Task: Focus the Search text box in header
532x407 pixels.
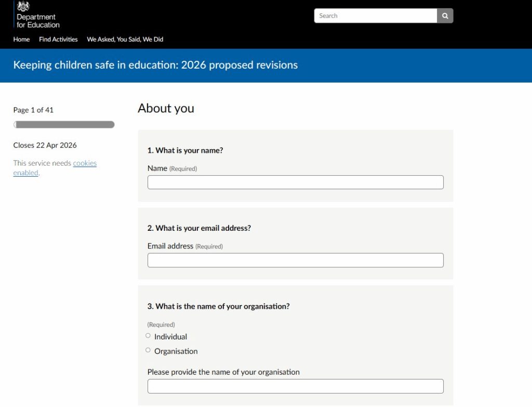Action: pos(375,16)
